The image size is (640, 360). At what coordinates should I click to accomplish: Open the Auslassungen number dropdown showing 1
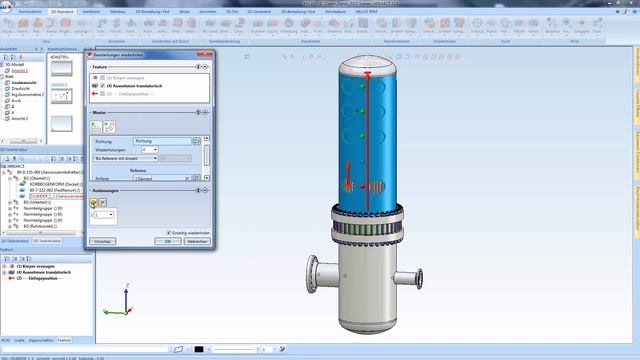click(111, 215)
